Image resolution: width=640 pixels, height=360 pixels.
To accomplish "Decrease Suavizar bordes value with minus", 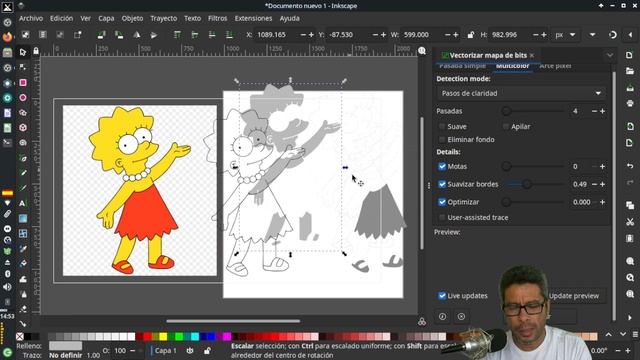I will point(594,184).
